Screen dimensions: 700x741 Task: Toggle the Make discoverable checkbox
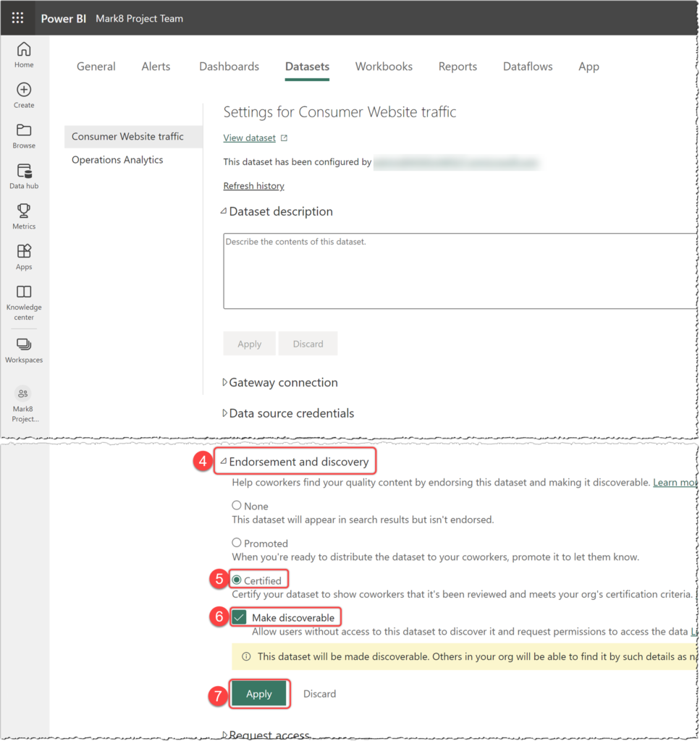coord(239,617)
